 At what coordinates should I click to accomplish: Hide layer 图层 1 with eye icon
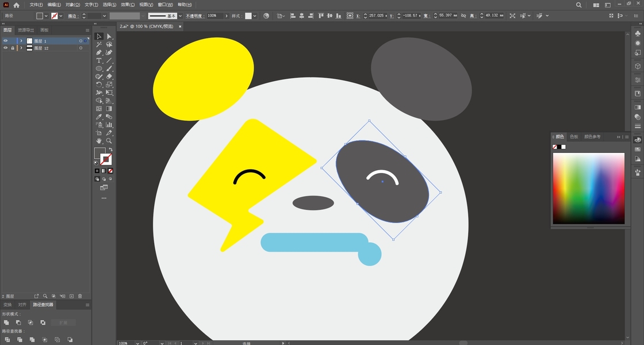pos(5,41)
